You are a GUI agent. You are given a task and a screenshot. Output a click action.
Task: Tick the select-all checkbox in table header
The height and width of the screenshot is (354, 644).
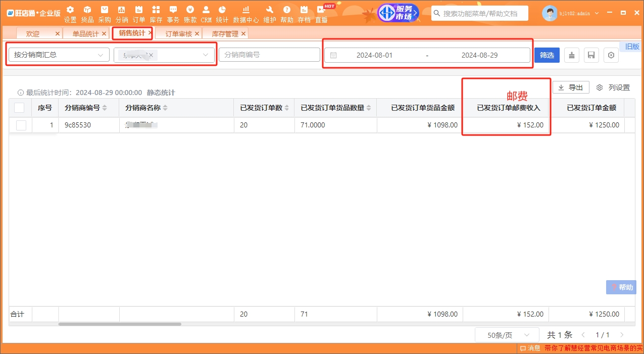[20, 108]
